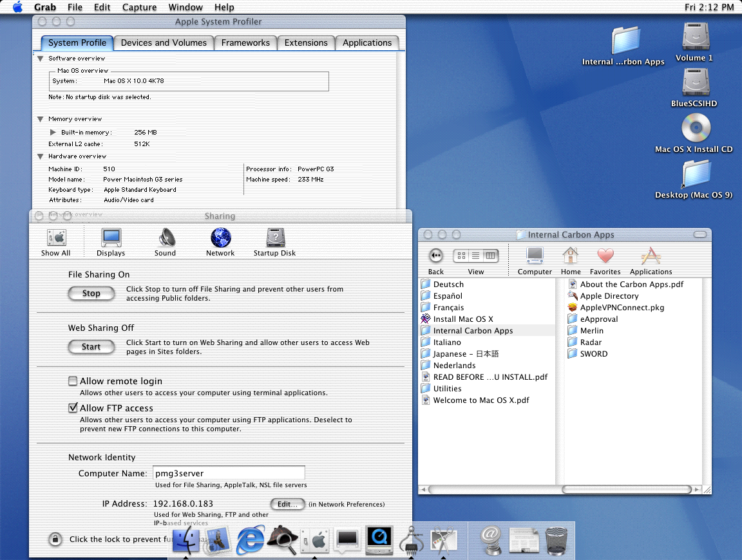
Task: Toggle Finder toolbar with the pill button
Action: click(700, 234)
